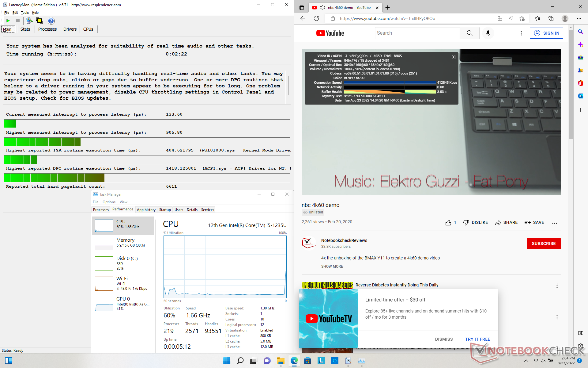The width and height of the screenshot is (588, 368).
Task: Close the stats for nerds overlay
Action: 453,57
